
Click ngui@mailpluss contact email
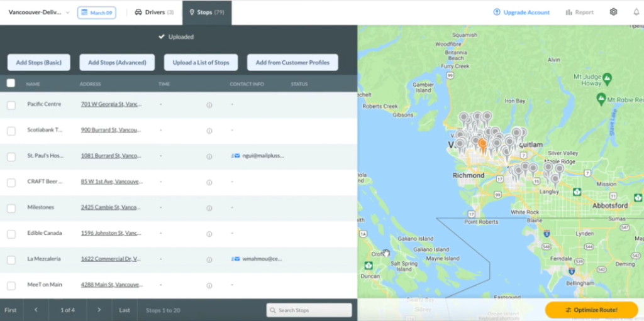tap(263, 156)
